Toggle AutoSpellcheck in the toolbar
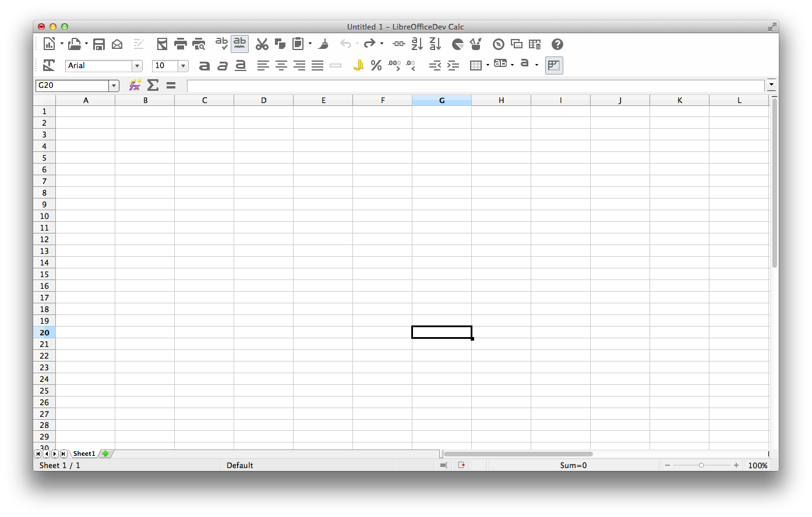The width and height of the screenshot is (812, 517). pos(239,44)
